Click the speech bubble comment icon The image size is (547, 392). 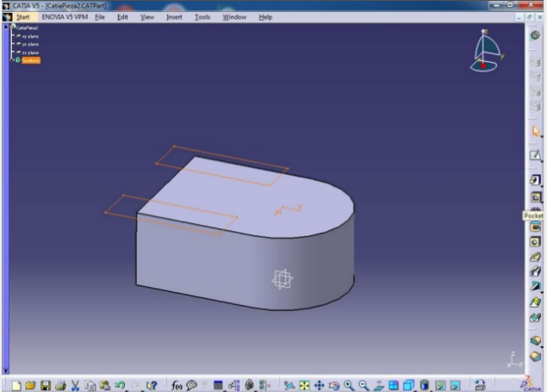[x=191, y=385]
